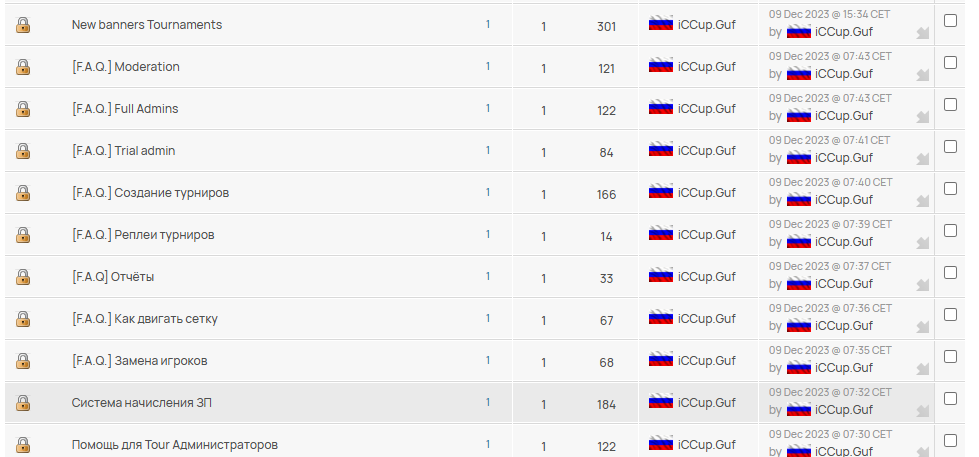This screenshot has width=979, height=457.
Task: Open [F.A.Q.] Замена игроков topic
Action: coord(139,361)
